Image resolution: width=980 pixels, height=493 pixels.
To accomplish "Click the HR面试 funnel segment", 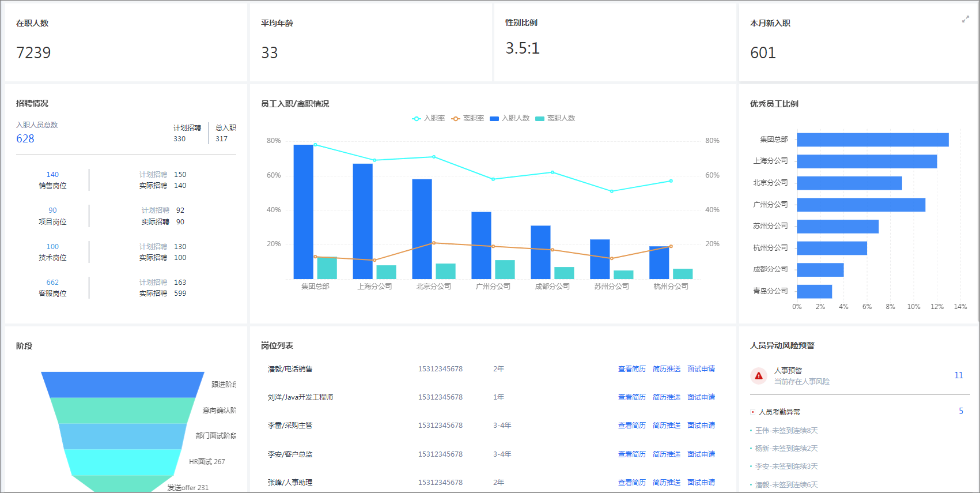I will pyautogui.click(x=123, y=462).
